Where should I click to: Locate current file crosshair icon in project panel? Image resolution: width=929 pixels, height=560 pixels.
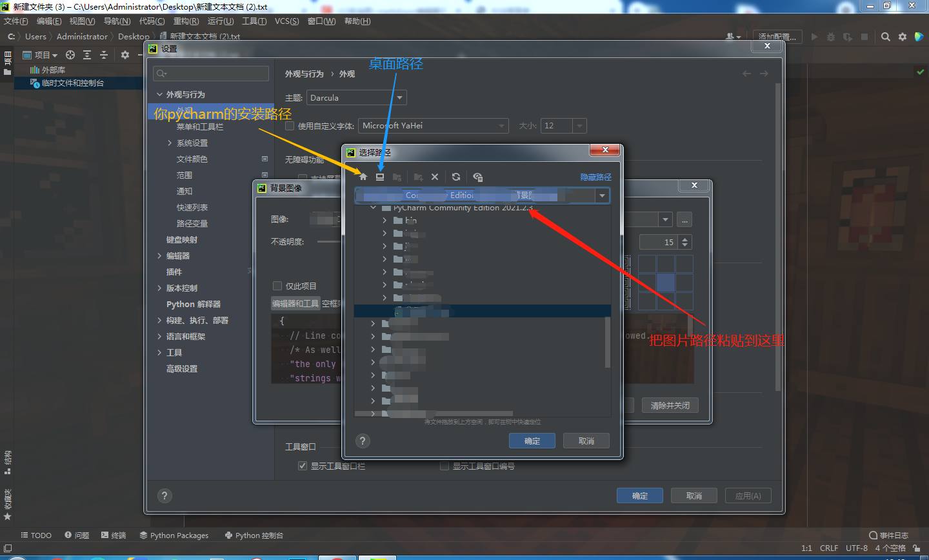[70, 55]
